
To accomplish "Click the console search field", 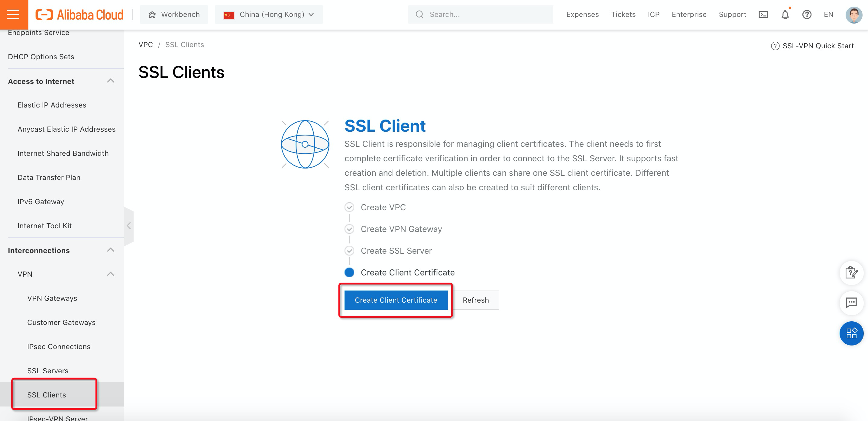I will (485, 14).
